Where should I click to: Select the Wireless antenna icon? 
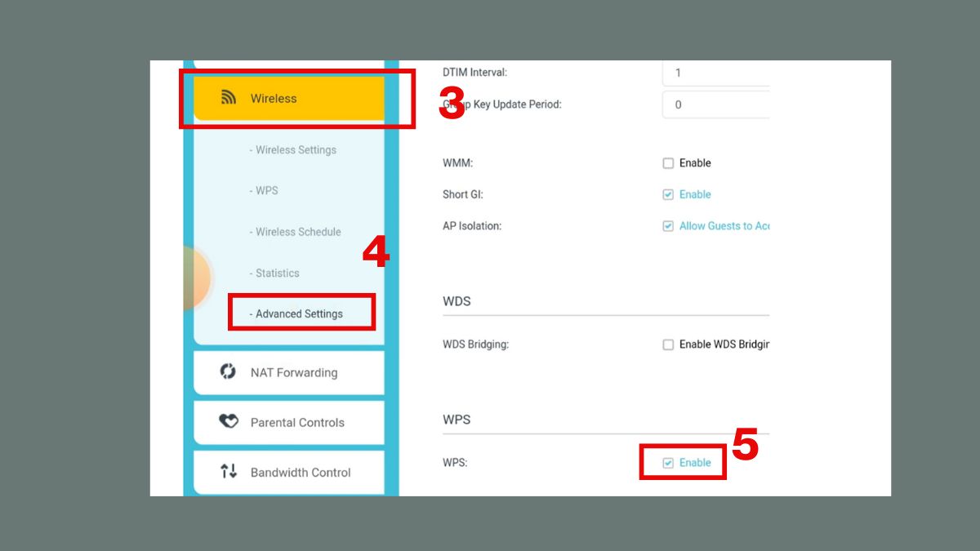[x=228, y=96]
